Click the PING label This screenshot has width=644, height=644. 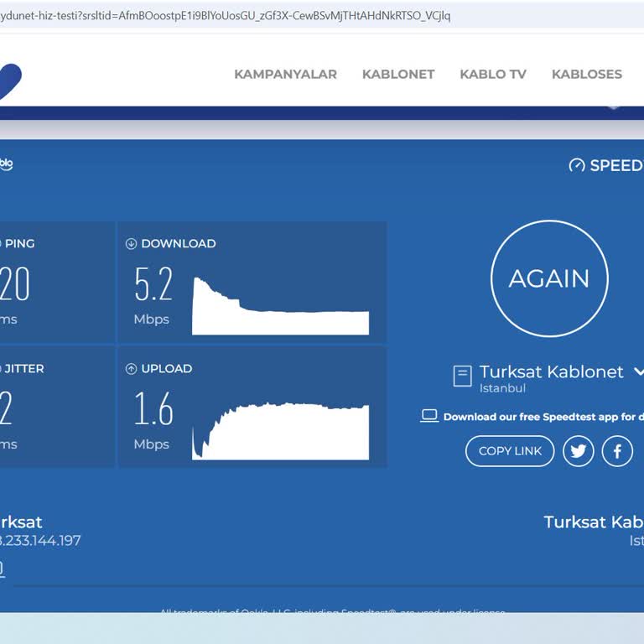pyautogui.click(x=19, y=243)
